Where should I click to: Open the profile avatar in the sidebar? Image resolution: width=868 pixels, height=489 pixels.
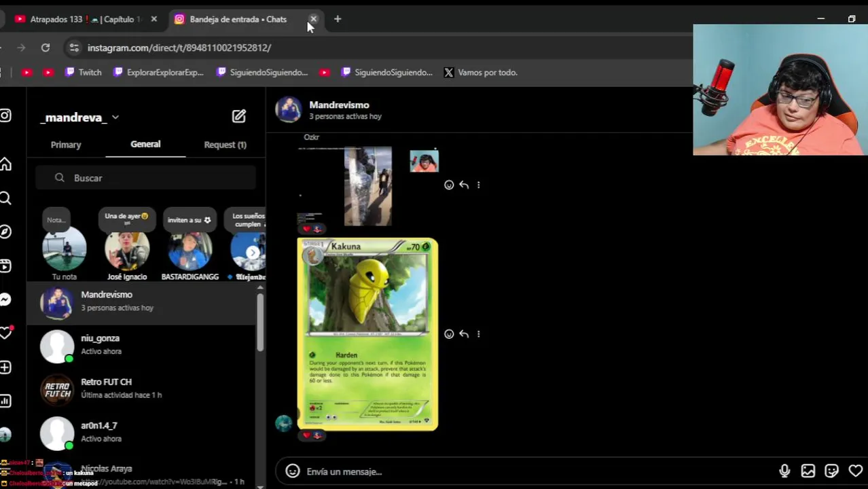(x=5, y=434)
